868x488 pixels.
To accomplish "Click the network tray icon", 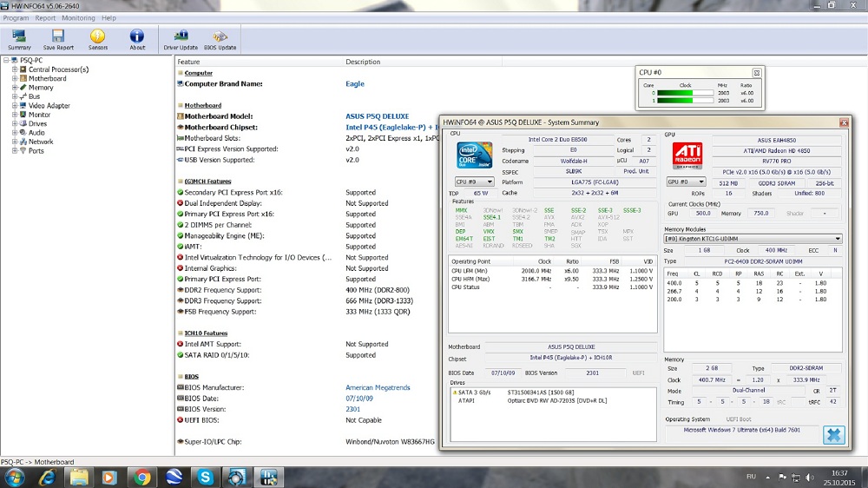I will coord(796,477).
